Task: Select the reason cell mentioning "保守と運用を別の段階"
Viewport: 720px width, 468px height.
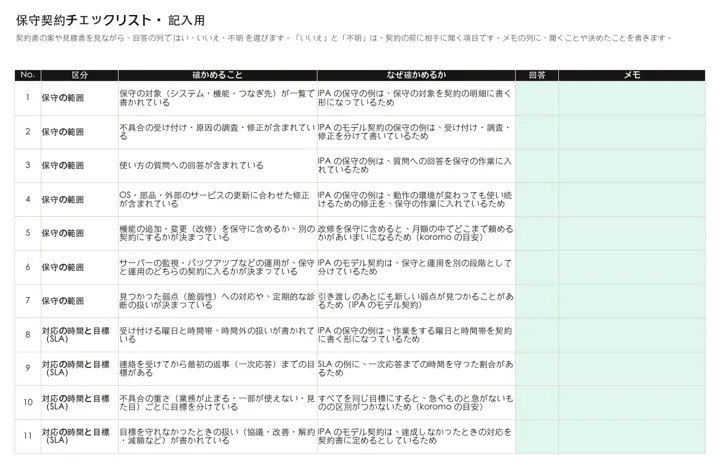Action: pos(416,267)
